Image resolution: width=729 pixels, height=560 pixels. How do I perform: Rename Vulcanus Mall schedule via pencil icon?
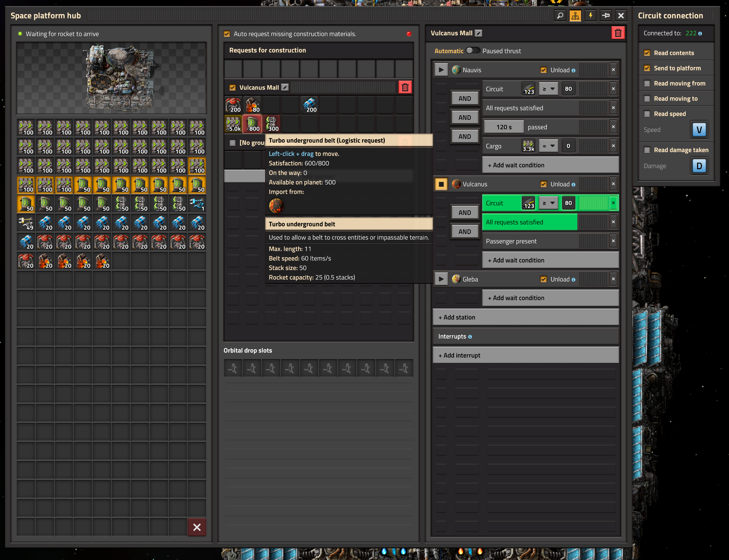(x=479, y=33)
